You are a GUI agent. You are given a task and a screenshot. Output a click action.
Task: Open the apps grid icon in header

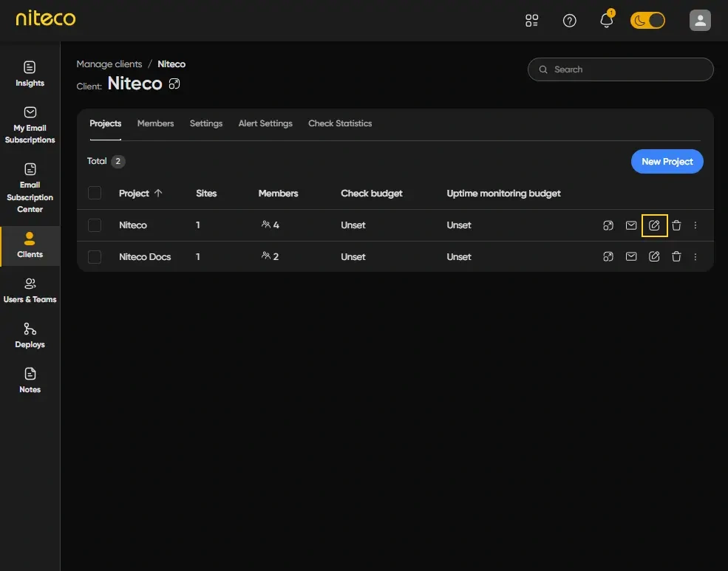(531, 21)
